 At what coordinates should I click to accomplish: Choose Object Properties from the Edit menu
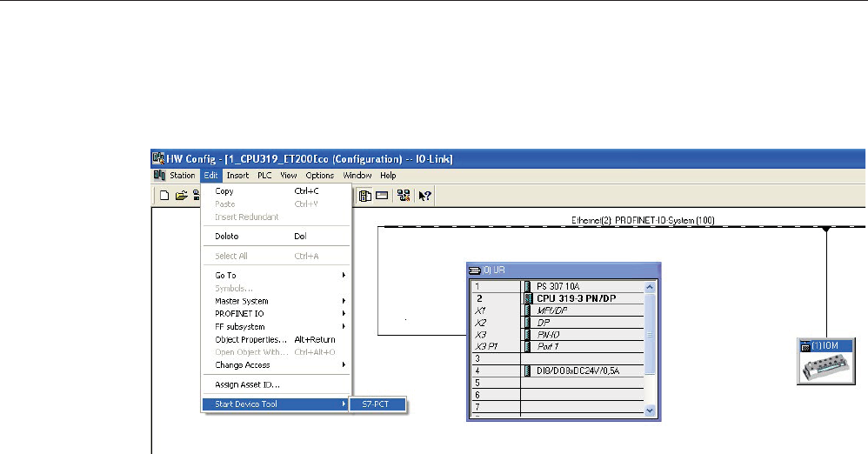pyautogui.click(x=277, y=339)
